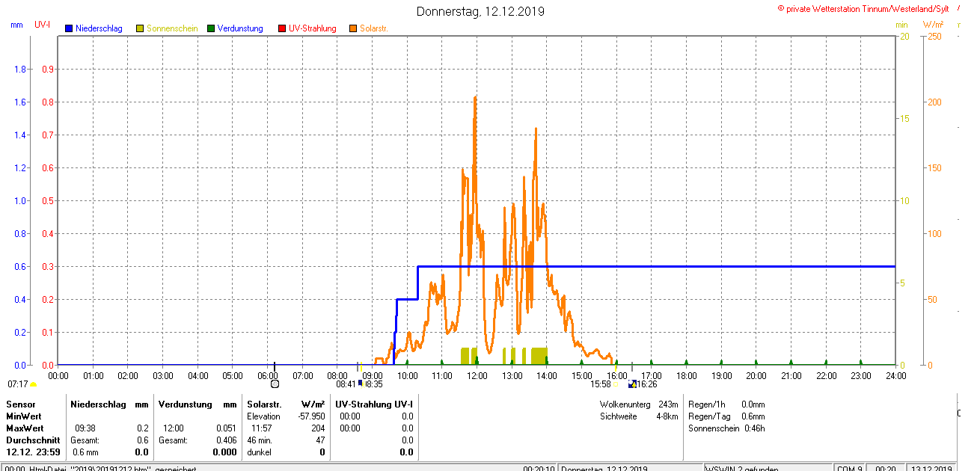Screen dimensions: 980x471
Task: Click the Elevation label in the table
Action: (263, 416)
